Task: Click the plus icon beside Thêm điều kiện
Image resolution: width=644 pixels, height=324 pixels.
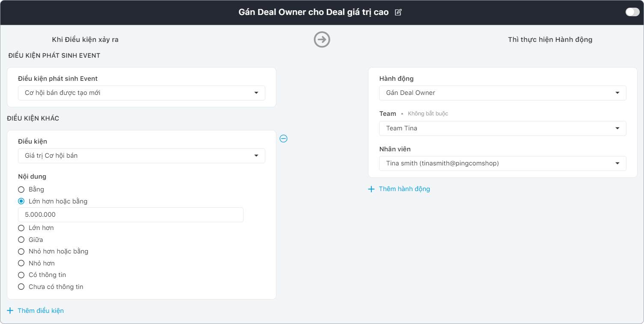Action: (10, 310)
